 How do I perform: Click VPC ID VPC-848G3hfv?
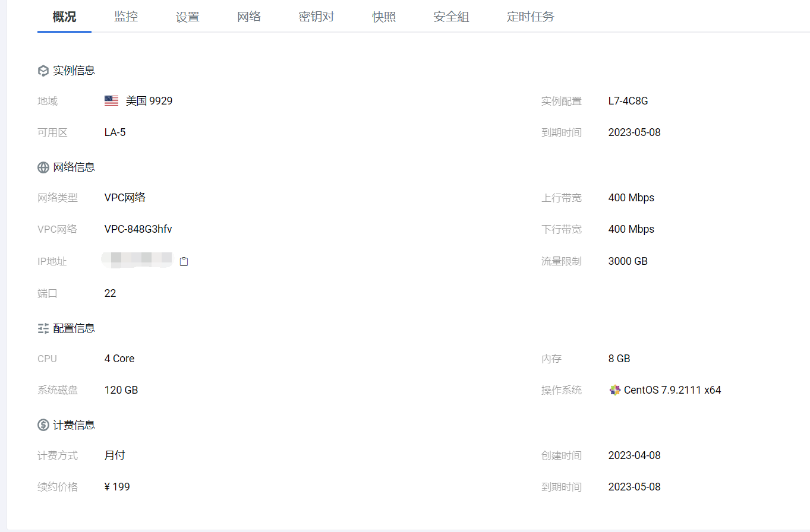[138, 229]
